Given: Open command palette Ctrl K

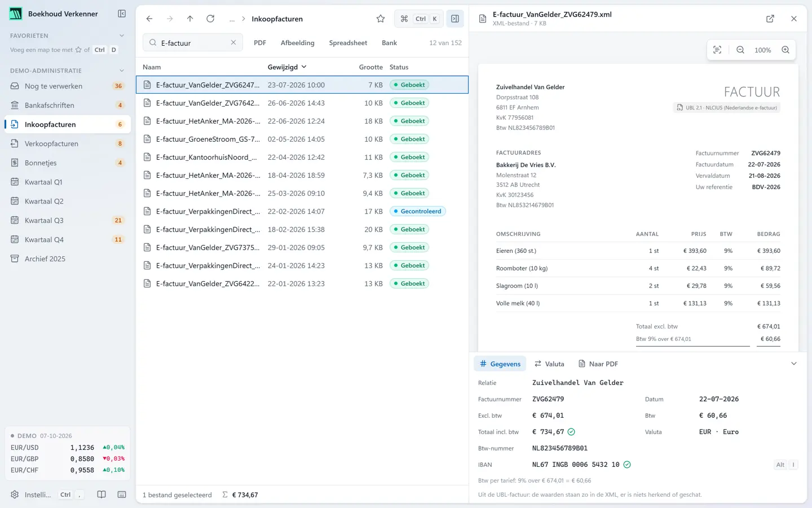Looking at the screenshot, I should point(419,19).
